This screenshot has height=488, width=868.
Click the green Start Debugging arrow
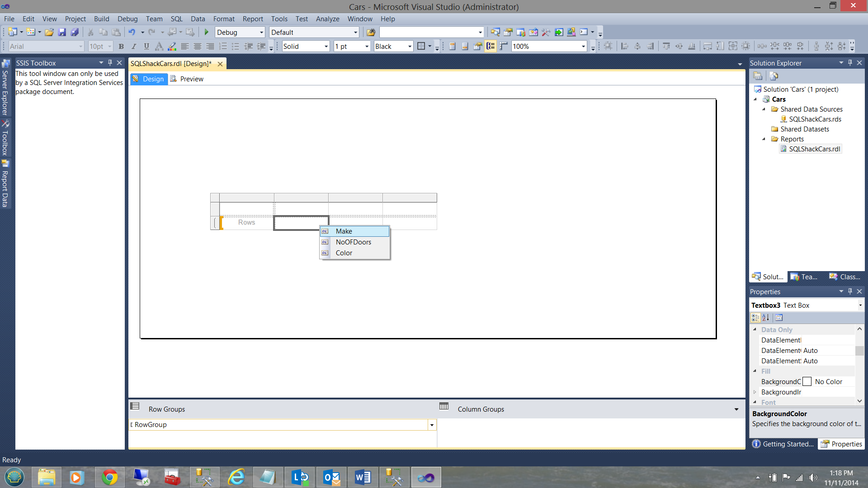coord(207,32)
